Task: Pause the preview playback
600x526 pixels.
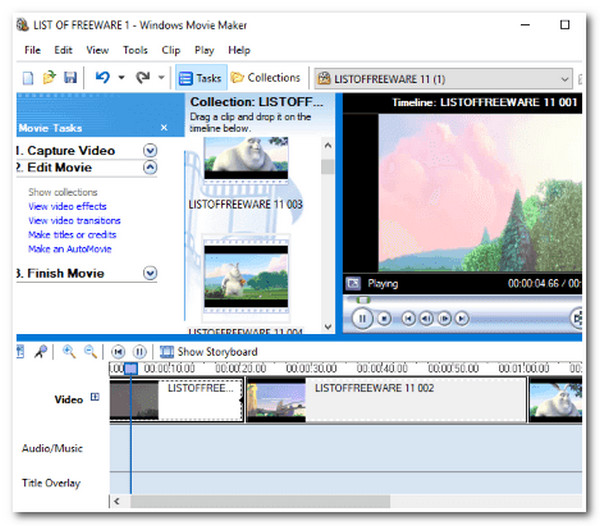Action: [362, 318]
